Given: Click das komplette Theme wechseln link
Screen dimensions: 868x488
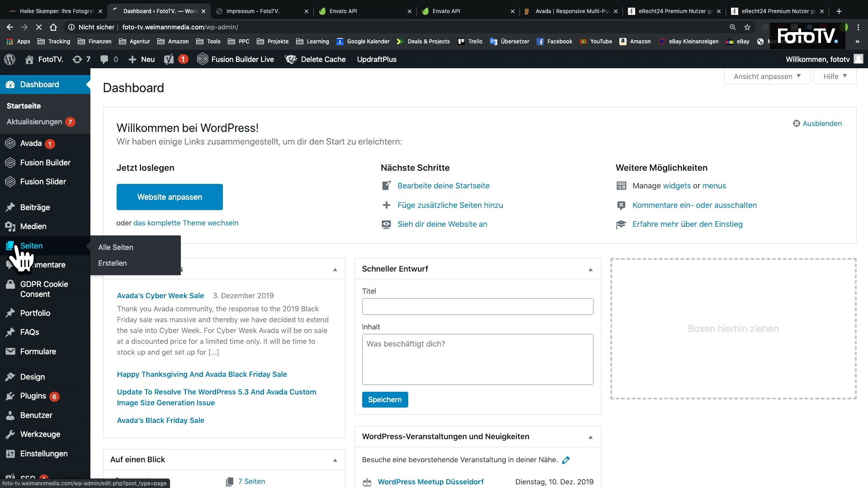Looking at the screenshot, I should [x=186, y=223].
